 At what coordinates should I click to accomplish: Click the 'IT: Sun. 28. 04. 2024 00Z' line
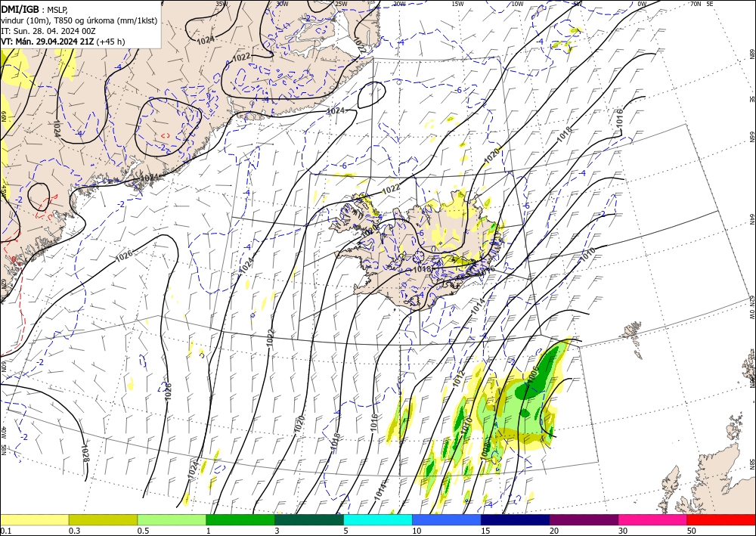[x=48, y=31]
